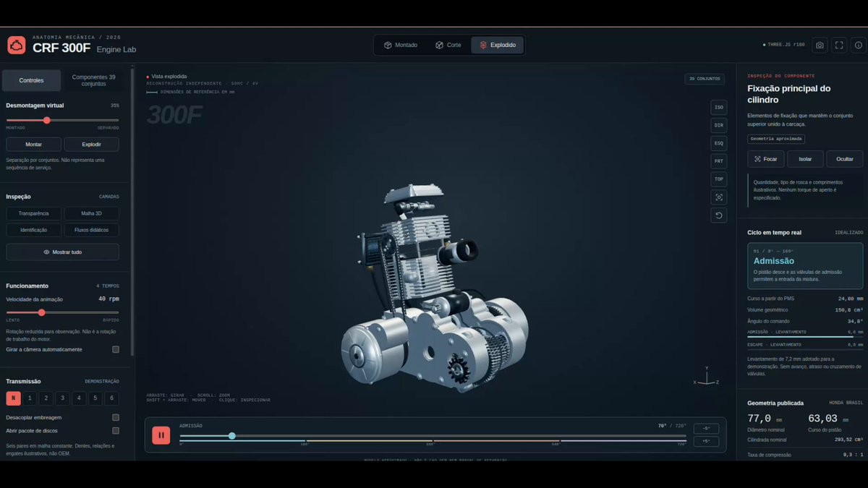Viewport: 868px width, 488px height.
Task: Select Explodido view mode
Action: pyautogui.click(x=498, y=45)
